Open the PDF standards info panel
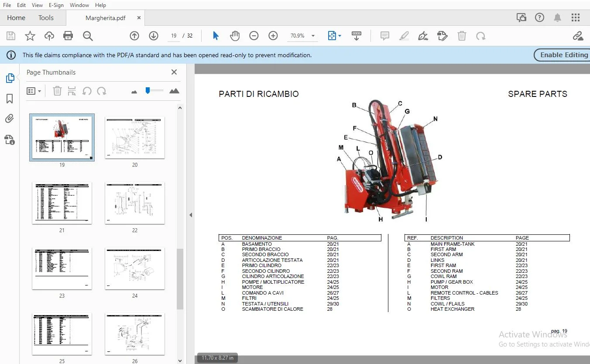Image resolution: width=590 pixels, height=364 pixels. (x=10, y=140)
